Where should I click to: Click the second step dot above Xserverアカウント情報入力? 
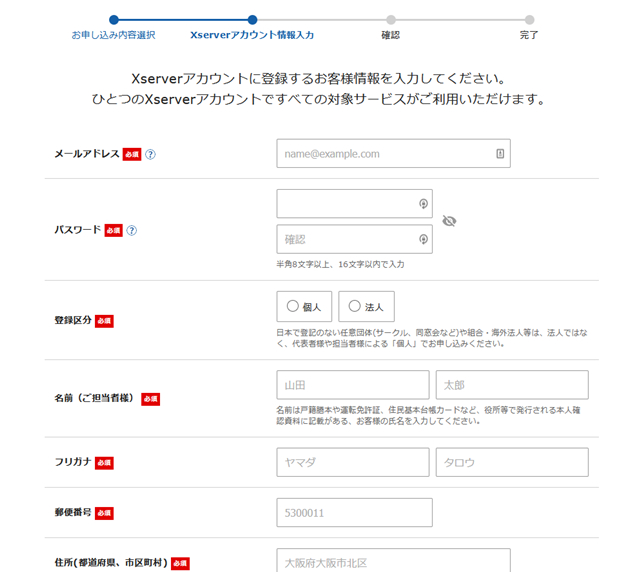tap(252, 20)
